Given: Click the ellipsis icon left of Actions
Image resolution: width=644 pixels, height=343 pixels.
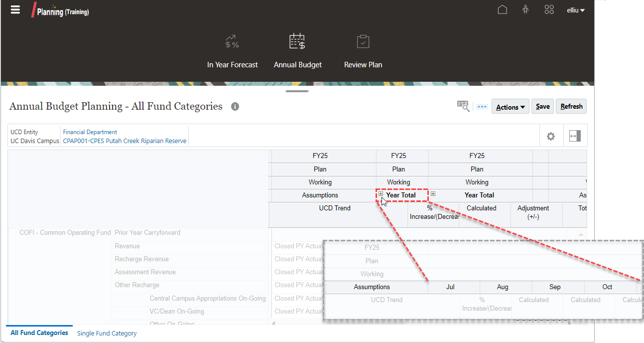Looking at the screenshot, I should (x=482, y=106).
